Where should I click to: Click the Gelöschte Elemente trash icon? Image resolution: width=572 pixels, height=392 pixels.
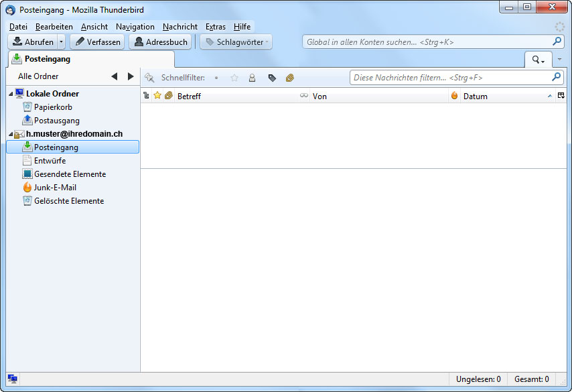[27, 201]
